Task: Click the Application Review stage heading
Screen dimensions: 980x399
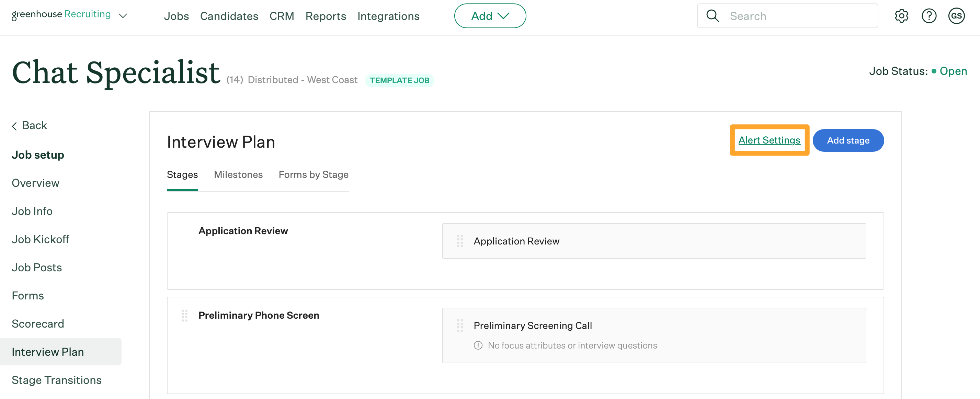Action: coord(243,231)
